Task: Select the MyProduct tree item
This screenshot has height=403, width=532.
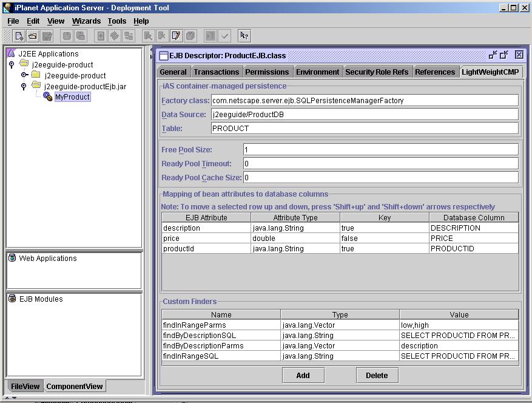Action: coord(72,97)
